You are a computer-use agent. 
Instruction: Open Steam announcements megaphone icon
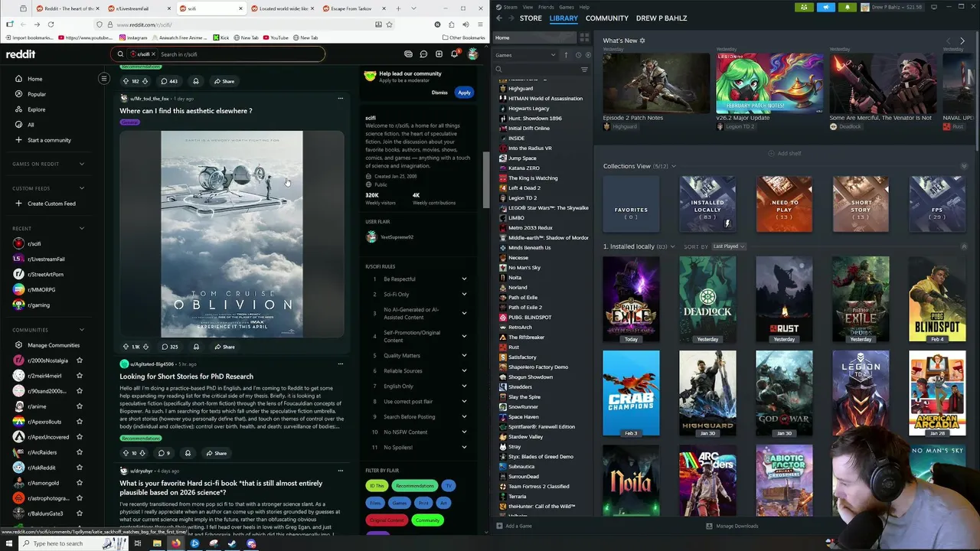(825, 7)
